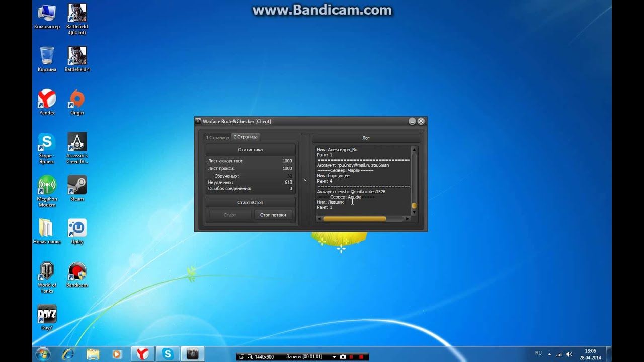Select the DayZ desktop icon

click(47, 317)
